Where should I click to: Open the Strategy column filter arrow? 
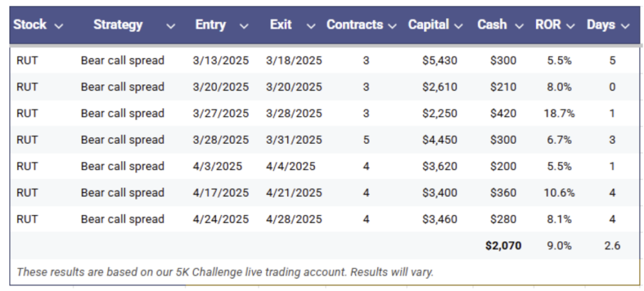click(x=170, y=26)
